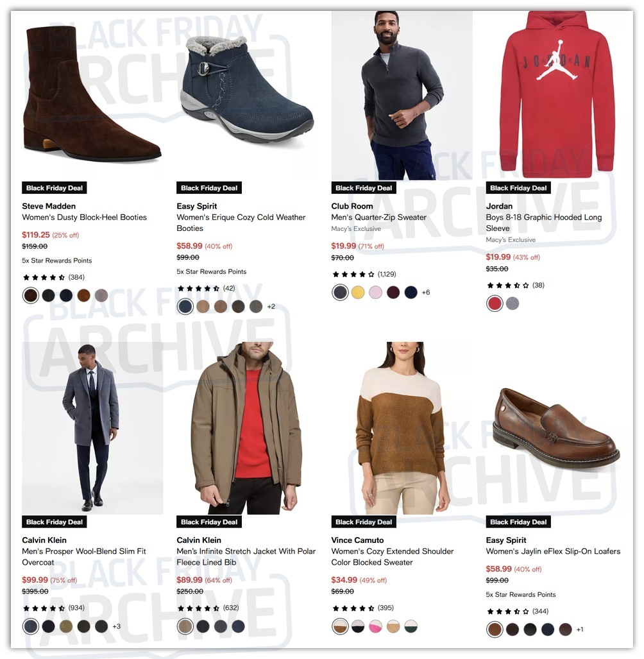Choose gray swatch for Jordan hoodie
Screen dimensions: 644x659
[512, 304]
